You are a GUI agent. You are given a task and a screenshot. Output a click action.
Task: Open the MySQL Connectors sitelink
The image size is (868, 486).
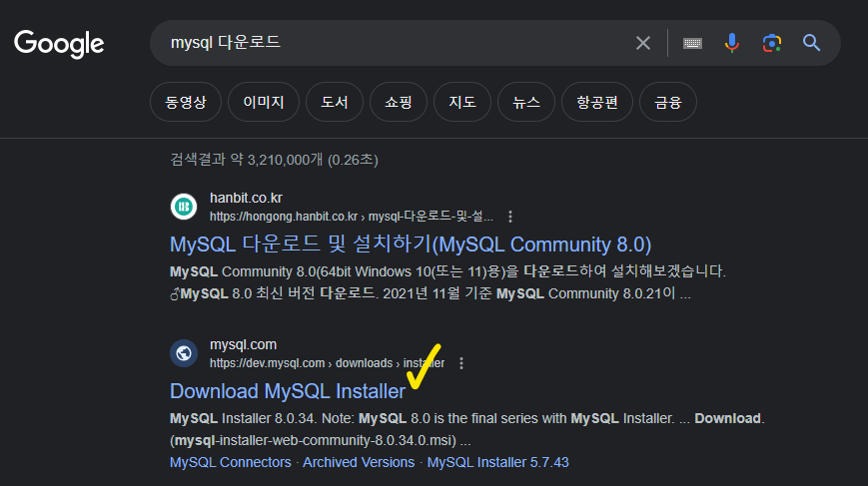[231, 462]
